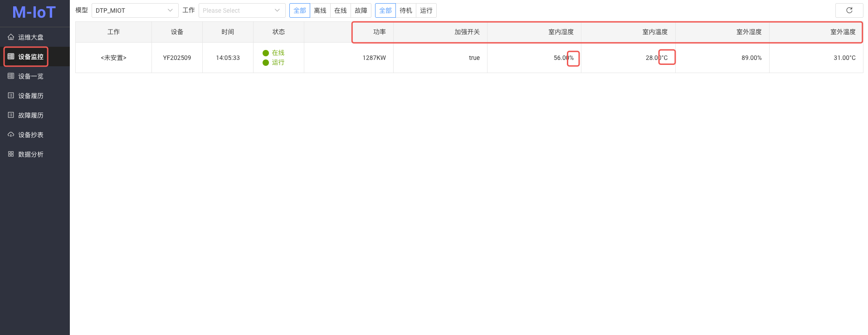Viewport: 868px width, 335px height.
Task: Click device YF202509 in the table
Action: click(x=177, y=58)
